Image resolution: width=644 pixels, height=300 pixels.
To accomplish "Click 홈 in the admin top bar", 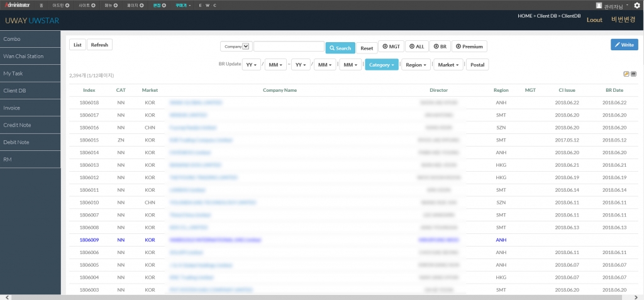I will tap(41, 5).
